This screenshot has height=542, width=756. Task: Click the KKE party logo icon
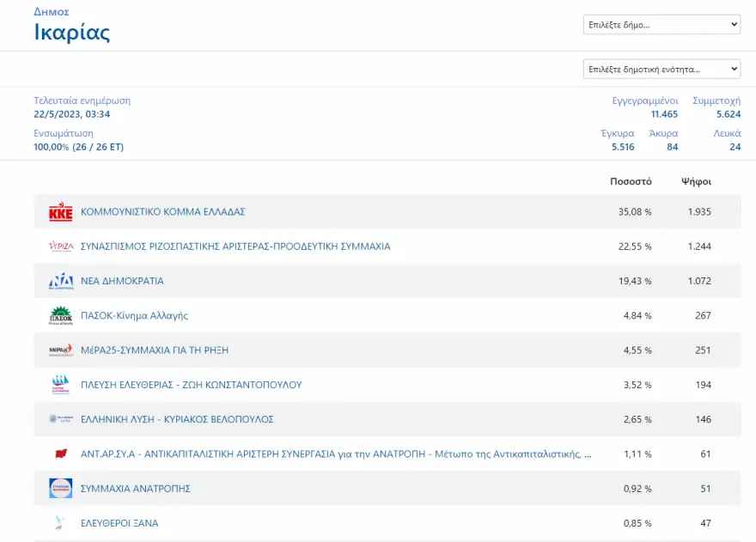point(61,212)
